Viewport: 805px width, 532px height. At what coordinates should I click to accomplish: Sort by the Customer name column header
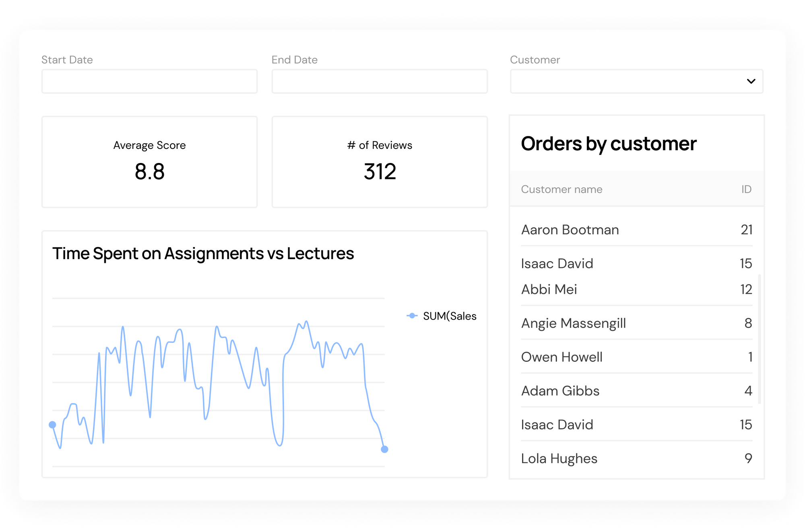[x=562, y=189]
